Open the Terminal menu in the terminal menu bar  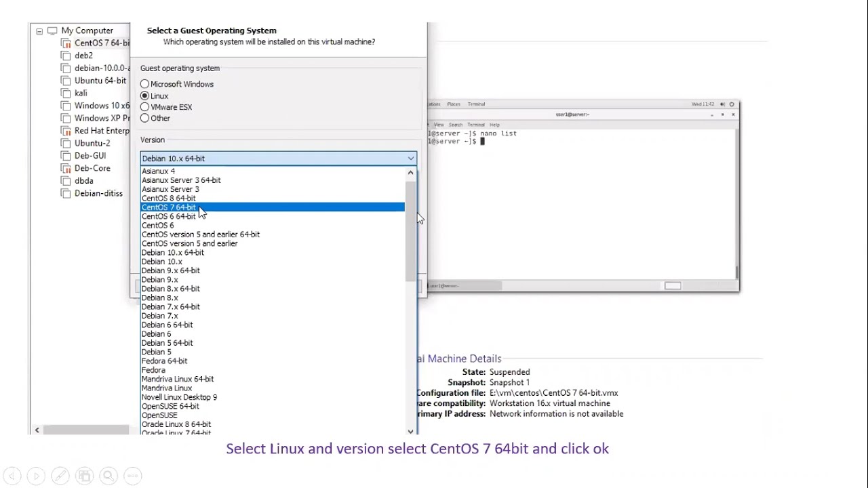coord(475,125)
